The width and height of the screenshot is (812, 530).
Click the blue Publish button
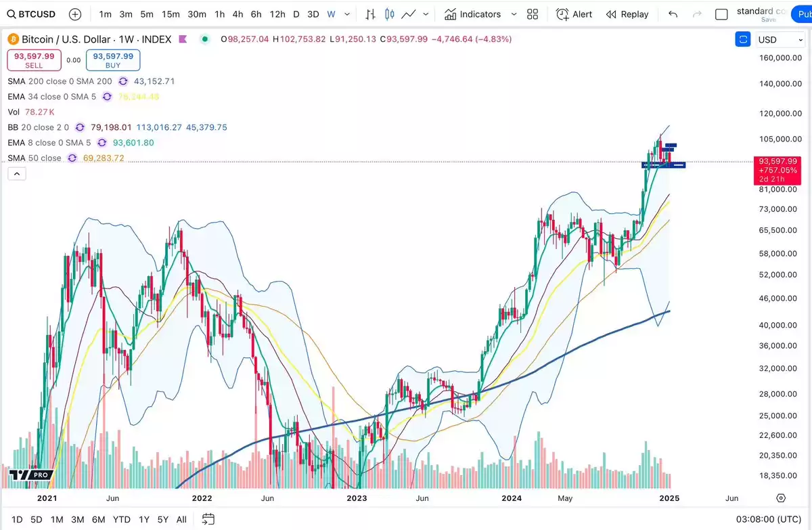[801, 14]
